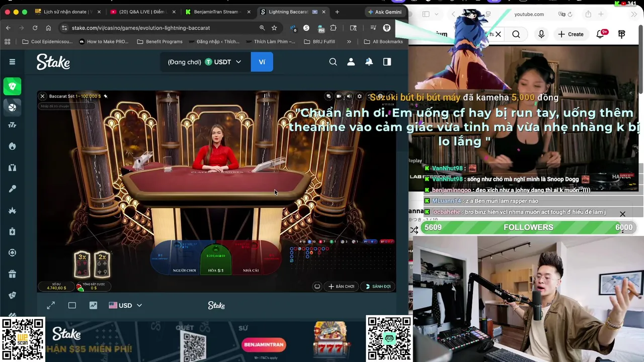Image resolution: width=644 pixels, height=362 pixels.
Task: Bet on HÒA 5:1 tie area
Action: tap(216, 259)
